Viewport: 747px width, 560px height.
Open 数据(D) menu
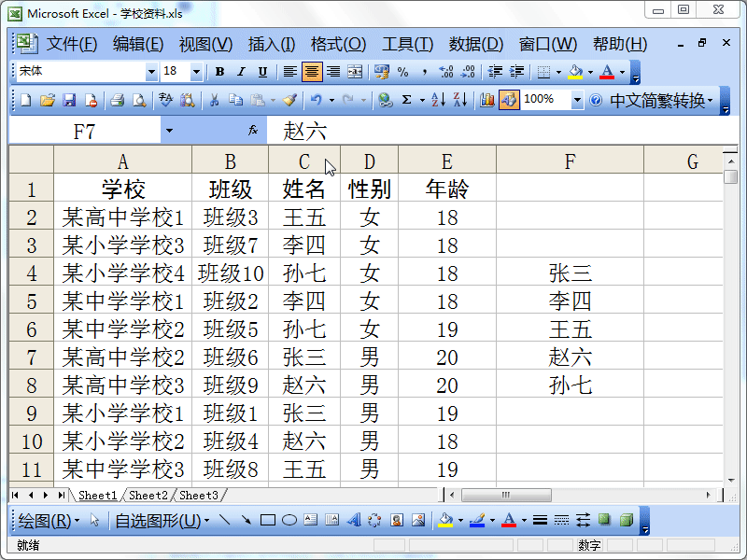tap(476, 44)
